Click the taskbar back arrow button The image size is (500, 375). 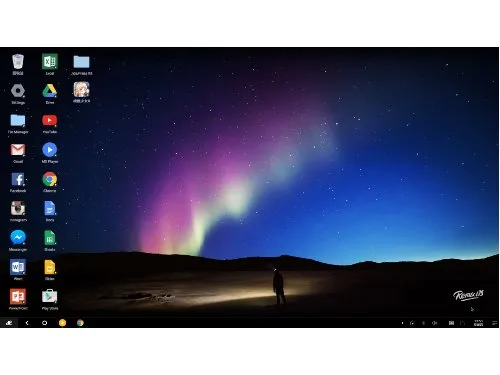pyautogui.click(x=27, y=323)
